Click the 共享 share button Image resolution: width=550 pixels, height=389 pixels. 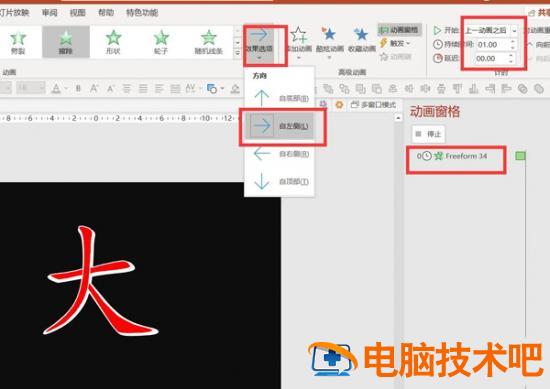tap(539, 13)
